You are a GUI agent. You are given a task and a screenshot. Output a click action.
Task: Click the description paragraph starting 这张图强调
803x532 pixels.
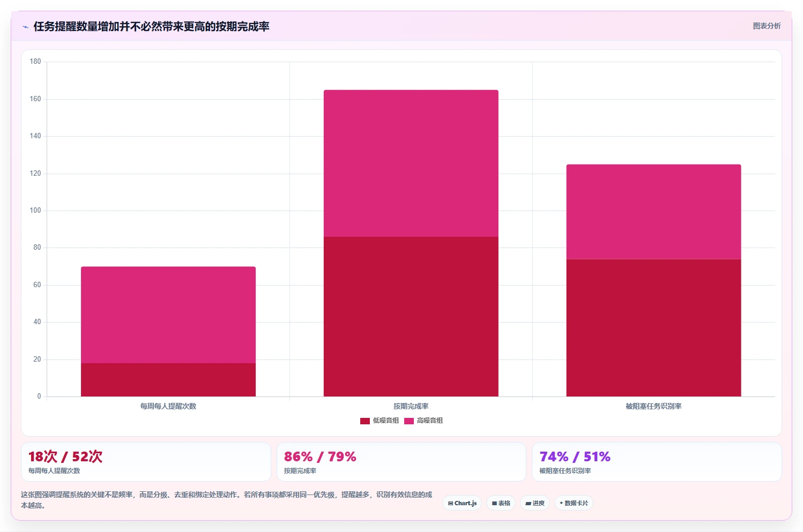(x=227, y=500)
